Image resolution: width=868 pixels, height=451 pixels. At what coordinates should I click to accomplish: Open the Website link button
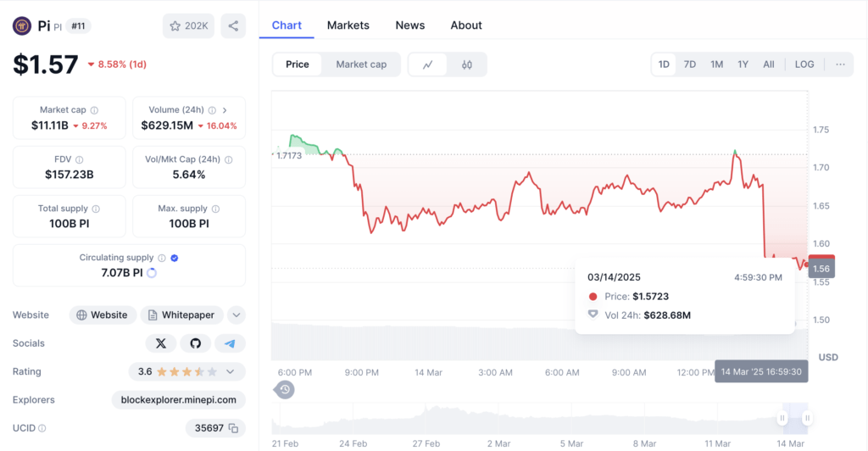(x=103, y=315)
